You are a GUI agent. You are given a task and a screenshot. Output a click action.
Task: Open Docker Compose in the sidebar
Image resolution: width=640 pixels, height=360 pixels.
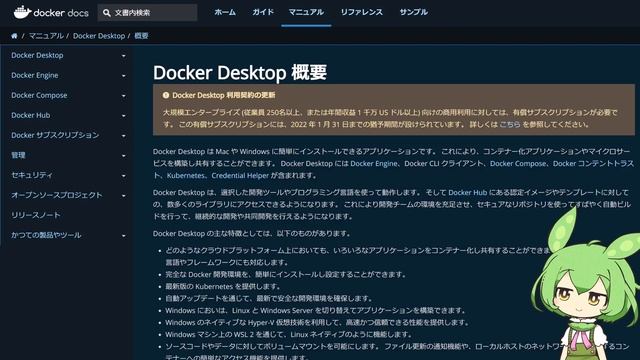coord(39,95)
